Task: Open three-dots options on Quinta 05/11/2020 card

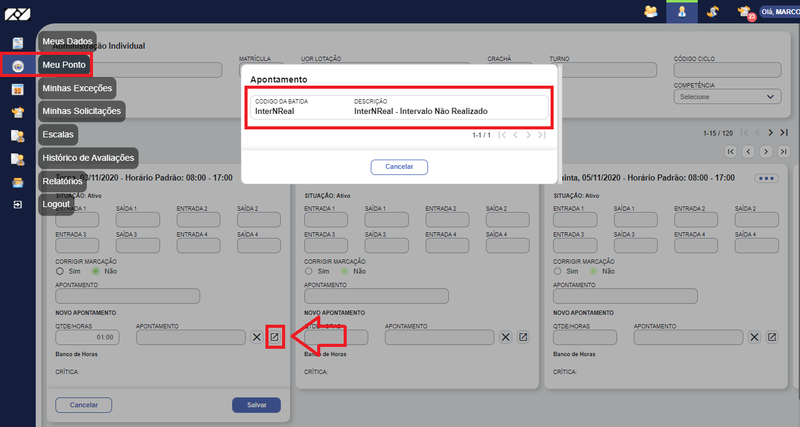Action: coord(766,179)
